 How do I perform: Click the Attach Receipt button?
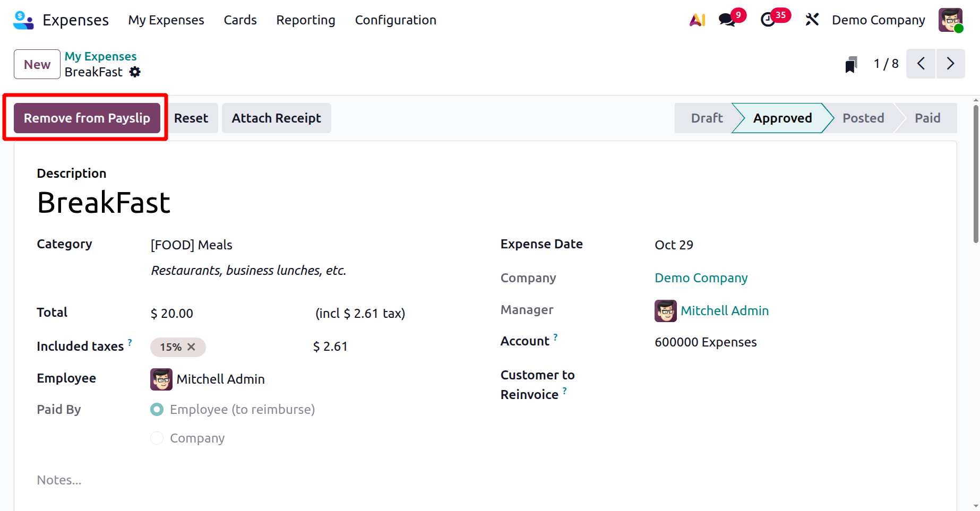coord(276,118)
